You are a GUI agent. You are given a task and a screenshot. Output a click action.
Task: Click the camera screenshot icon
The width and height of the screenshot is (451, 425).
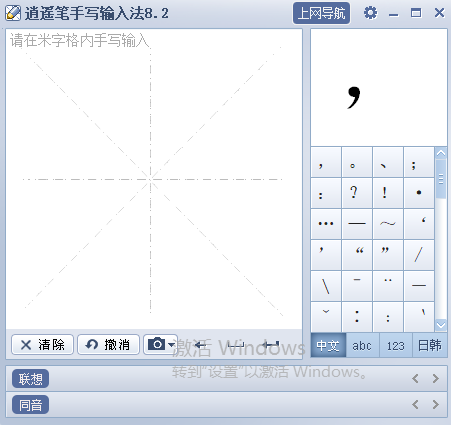click(156, 344)
